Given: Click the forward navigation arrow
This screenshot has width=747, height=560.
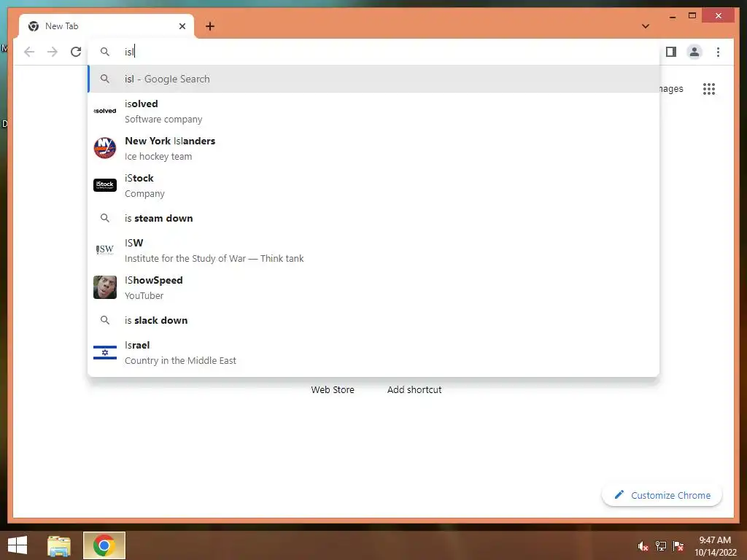Looking at the screenshot, I should [53, 52].
